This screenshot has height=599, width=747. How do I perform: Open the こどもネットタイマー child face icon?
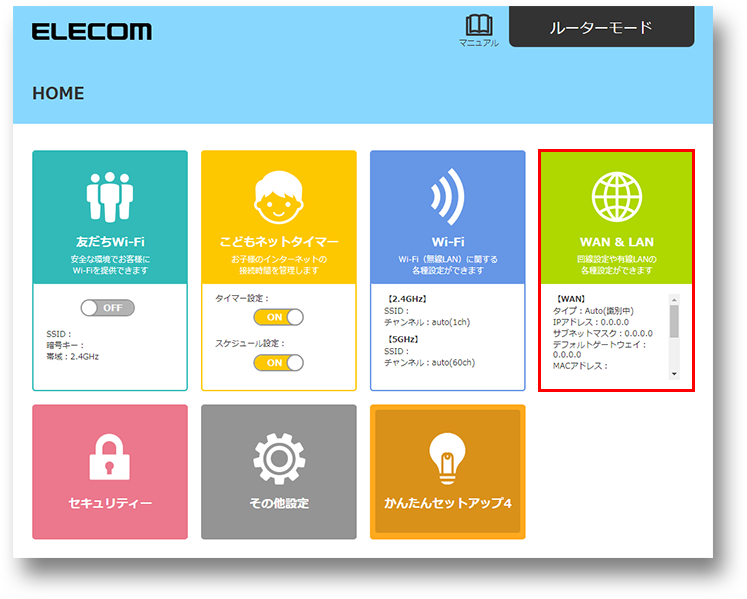[x=279, y=197]
